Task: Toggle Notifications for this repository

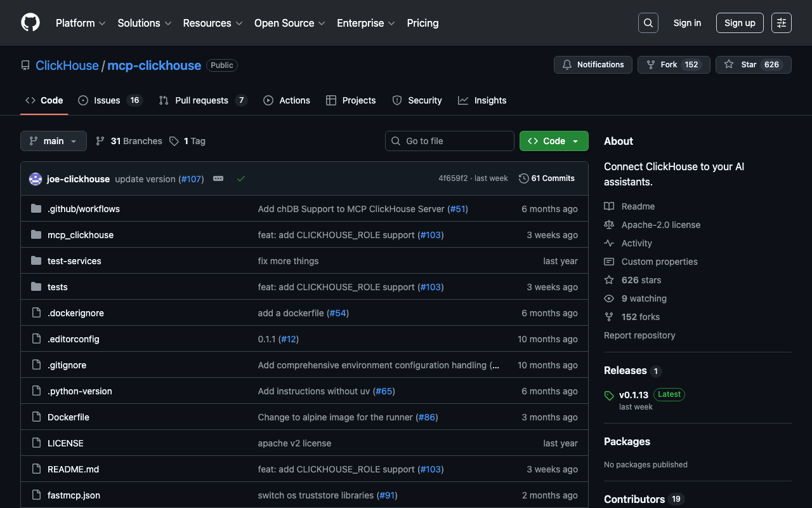Action: 593,65
